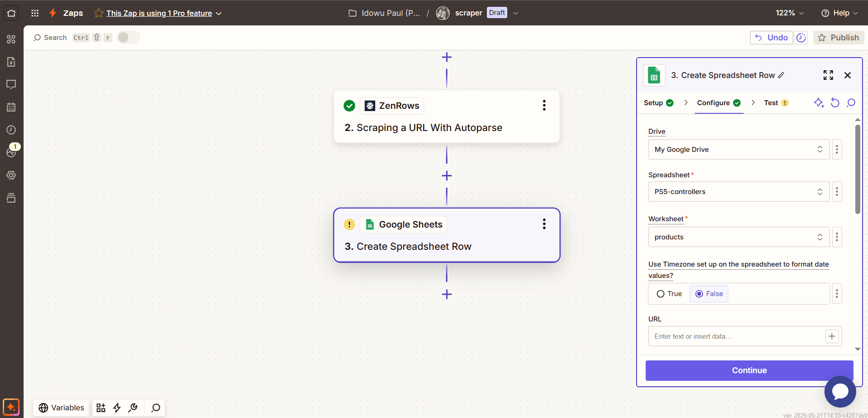The image size is (868, 418).
Task: Open the zoom level 122% dropdown
Action: 790,13
